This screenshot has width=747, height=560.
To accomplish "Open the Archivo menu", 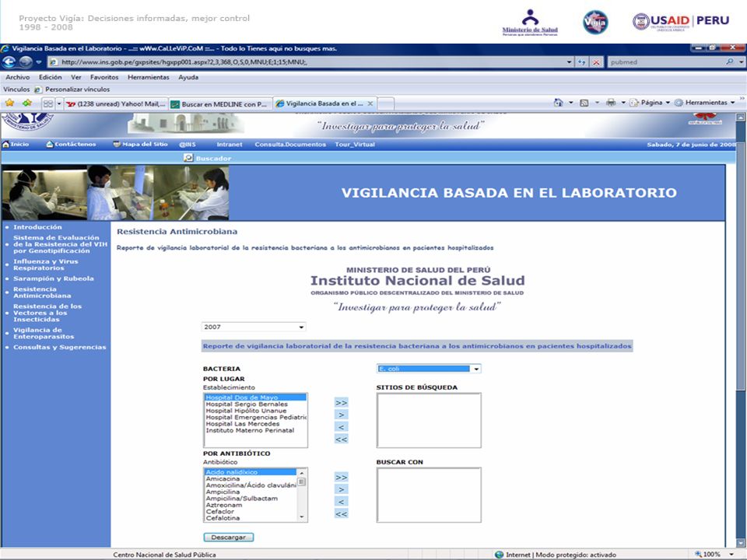I will click(18, 77).
